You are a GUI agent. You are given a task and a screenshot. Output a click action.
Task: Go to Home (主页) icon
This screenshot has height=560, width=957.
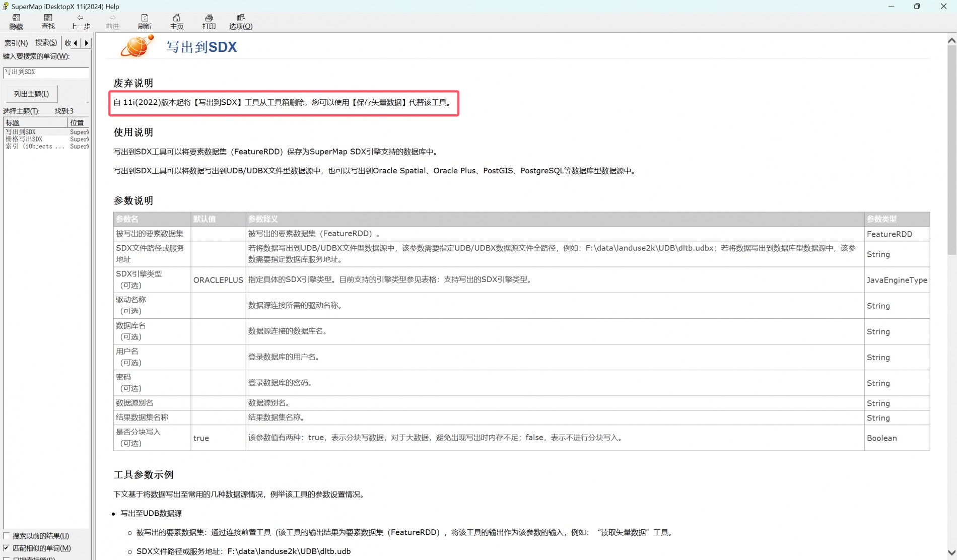point(177,22)
